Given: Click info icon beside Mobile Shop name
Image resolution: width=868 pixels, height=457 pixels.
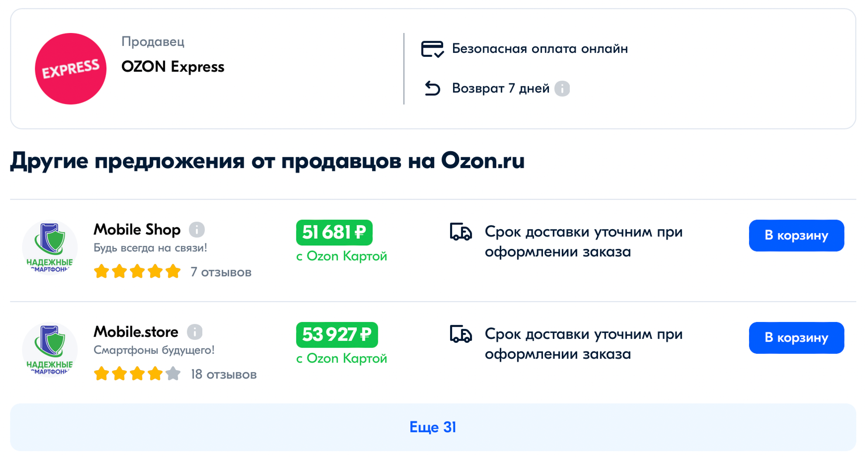Looking at the screenshot, I should (x=197, y=230).
